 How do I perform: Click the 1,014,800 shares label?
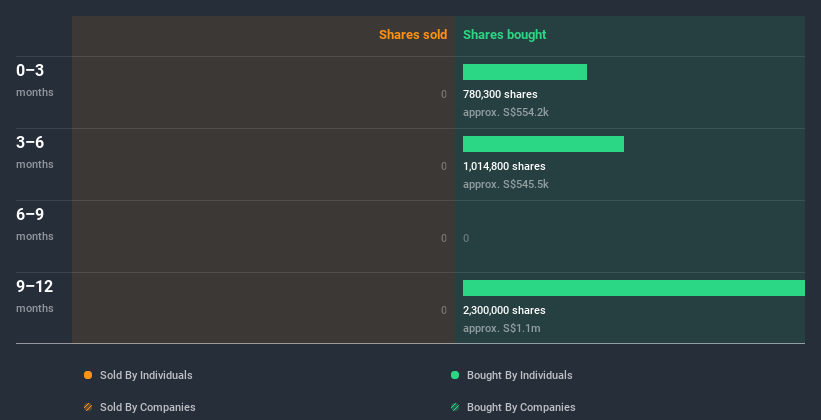[504, 166]
